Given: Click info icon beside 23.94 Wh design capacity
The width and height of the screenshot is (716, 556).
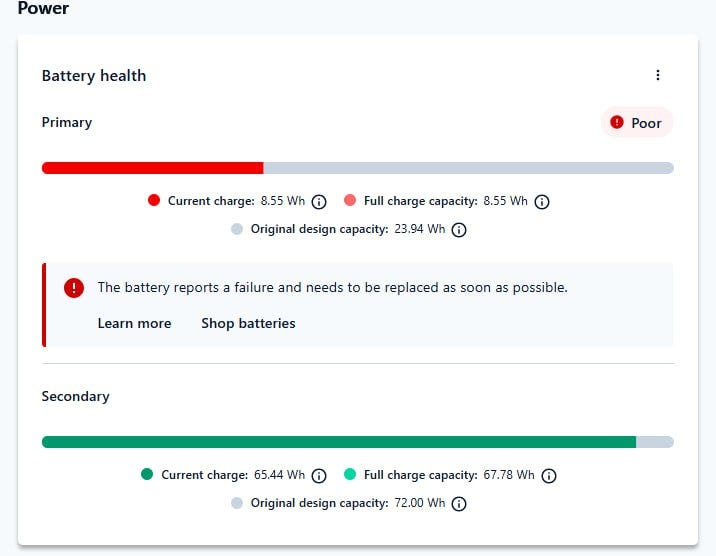Looking at the screenshot, I should coord(458,230).
